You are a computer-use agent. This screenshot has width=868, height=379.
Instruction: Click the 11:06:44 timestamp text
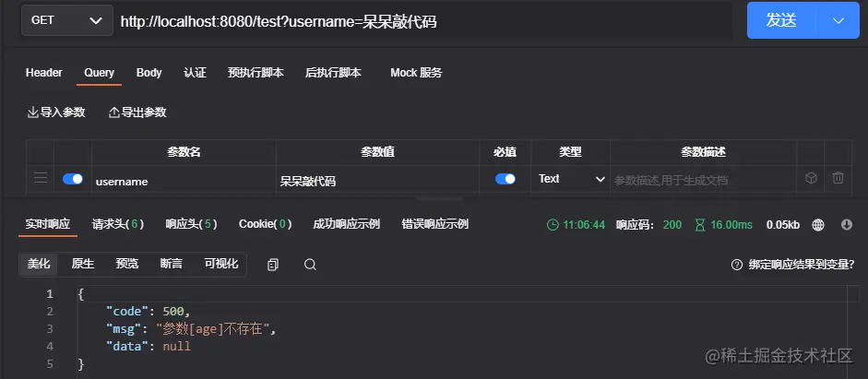click(584, 225)
